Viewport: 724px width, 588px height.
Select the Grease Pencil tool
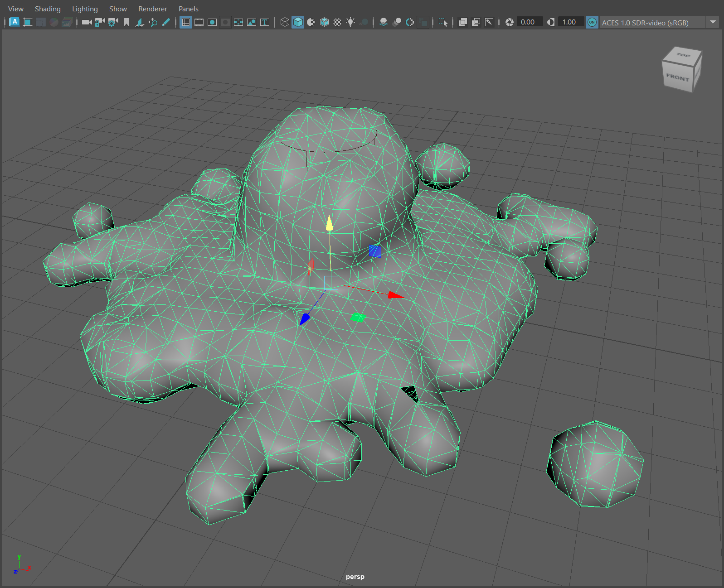[166, 22]
